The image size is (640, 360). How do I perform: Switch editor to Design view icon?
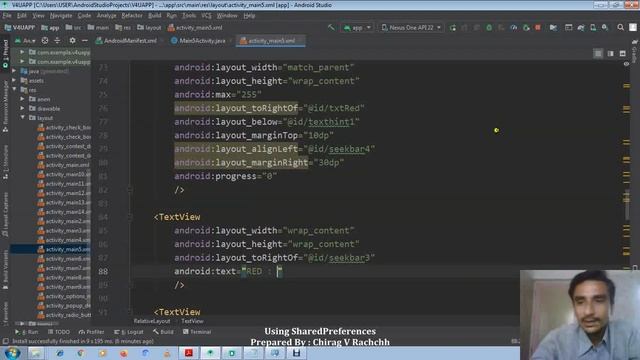tap(622, 53)
